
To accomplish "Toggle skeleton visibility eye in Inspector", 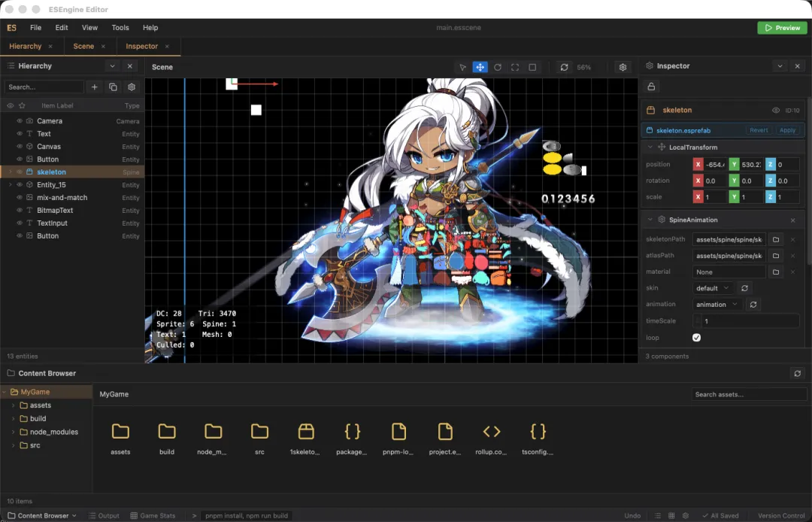I will click(776, 111).
